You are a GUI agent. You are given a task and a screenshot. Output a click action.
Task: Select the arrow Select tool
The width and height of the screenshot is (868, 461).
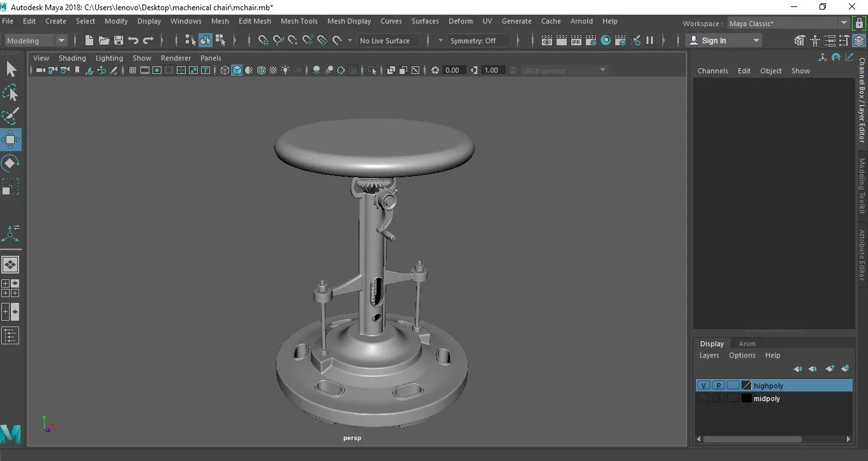(11, 69)
